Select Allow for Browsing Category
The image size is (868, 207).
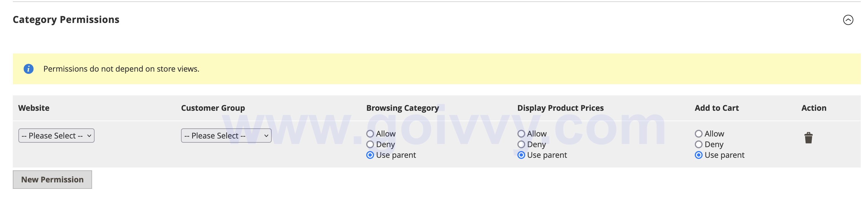[x=370, y=133]
